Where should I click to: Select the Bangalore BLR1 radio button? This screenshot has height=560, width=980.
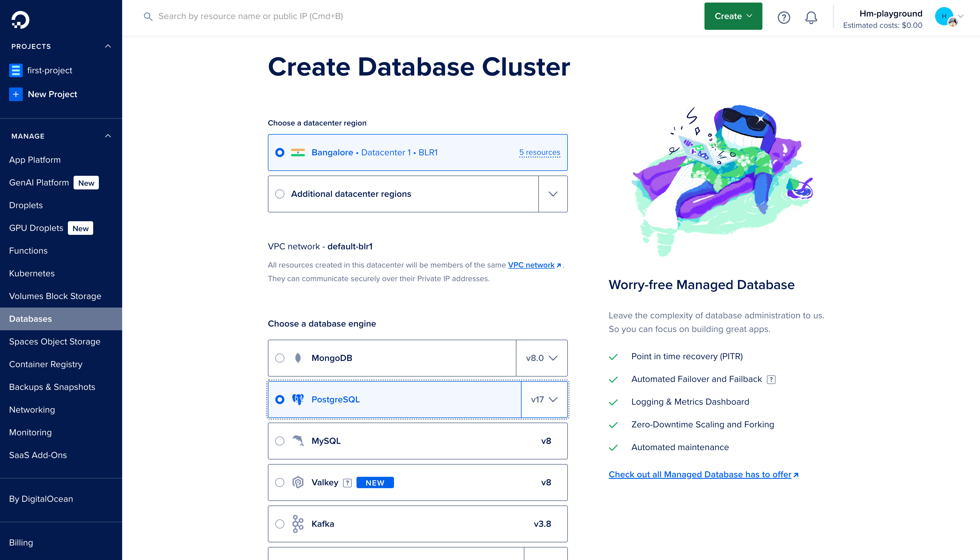click(280, 152)
